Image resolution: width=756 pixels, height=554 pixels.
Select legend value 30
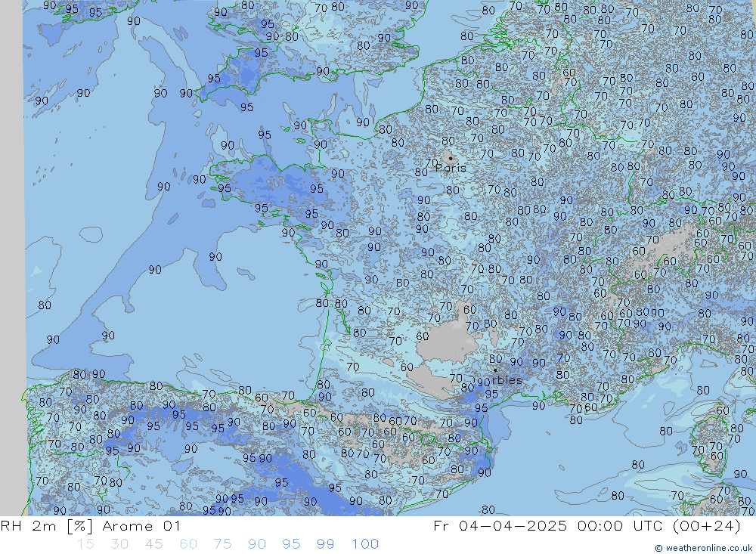pos(119,544)
